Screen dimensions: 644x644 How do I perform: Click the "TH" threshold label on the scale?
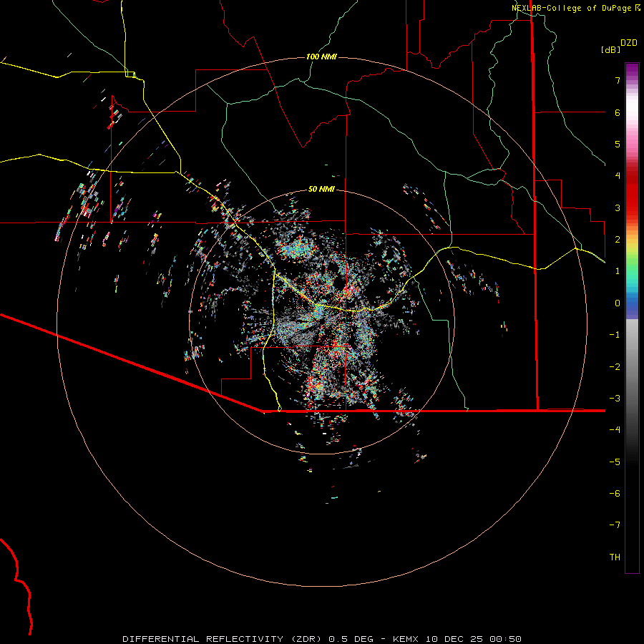(615, 557)
